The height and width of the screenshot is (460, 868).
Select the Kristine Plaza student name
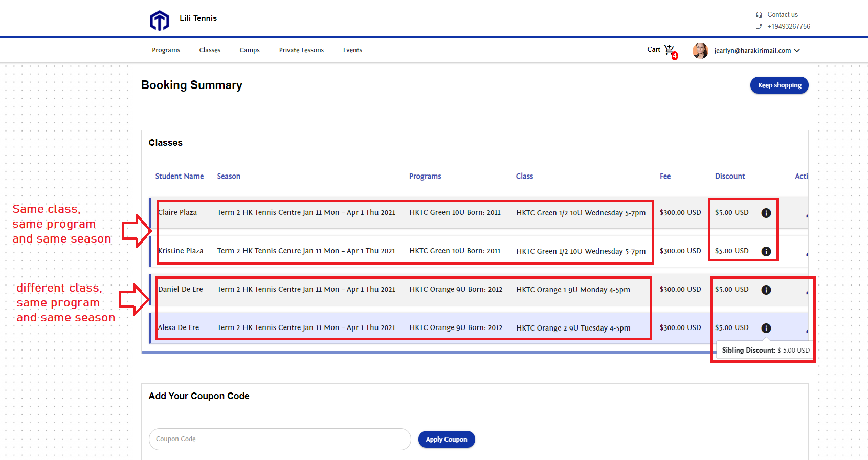coord(181,251)
